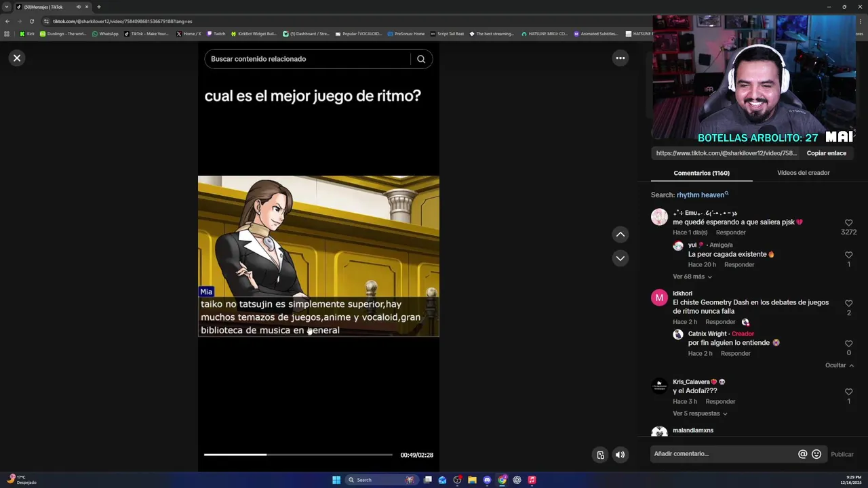Open File Explorer from the taskbar

point(472,480)
